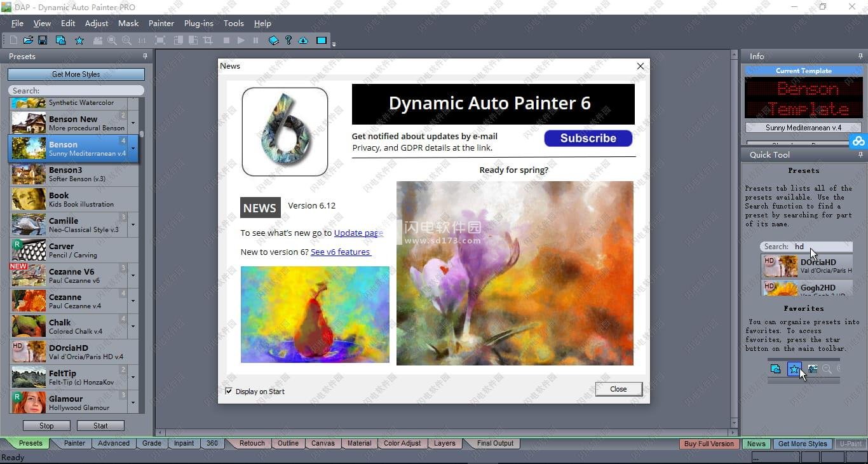Click the Stop button below presets
Screen dimensions: 868x464
click(46, 426)
